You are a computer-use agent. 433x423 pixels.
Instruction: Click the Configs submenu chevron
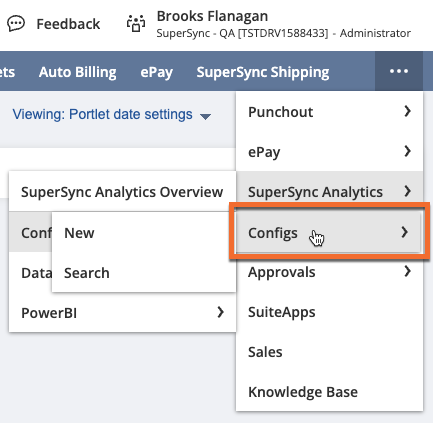click(x=405, y=232)
